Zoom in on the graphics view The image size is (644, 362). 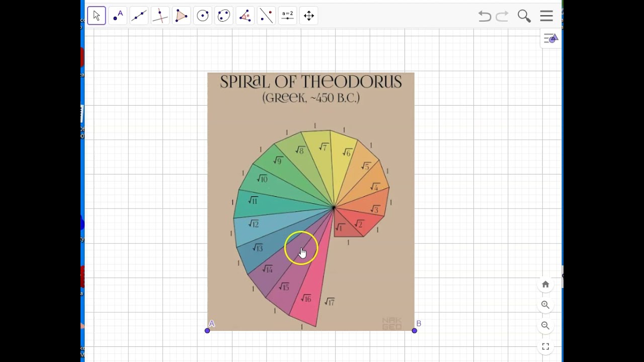point(545,305)
